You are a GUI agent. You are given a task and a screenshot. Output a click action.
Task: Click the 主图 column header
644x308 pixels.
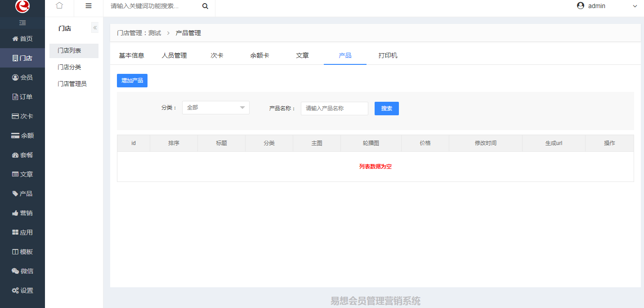tap(317, 143)
